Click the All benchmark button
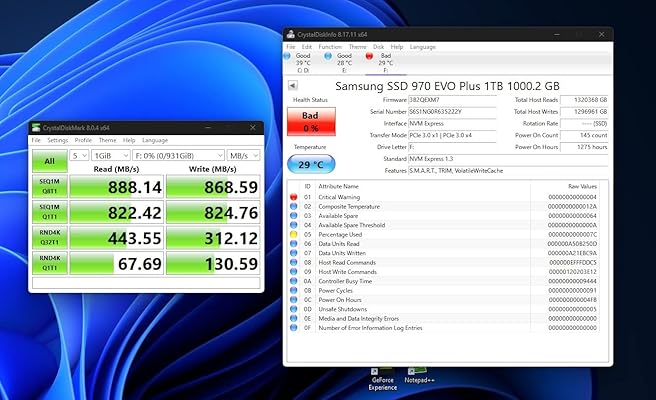Viewport: 656px width, 400px height. click(x=48, y=160)
